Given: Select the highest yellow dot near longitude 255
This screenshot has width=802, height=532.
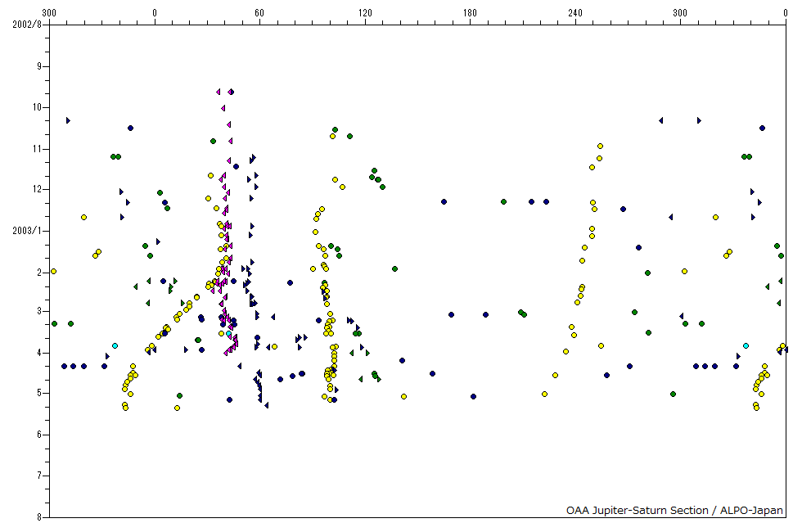Looking at the screenshot, I should click(x=600, y=146).
